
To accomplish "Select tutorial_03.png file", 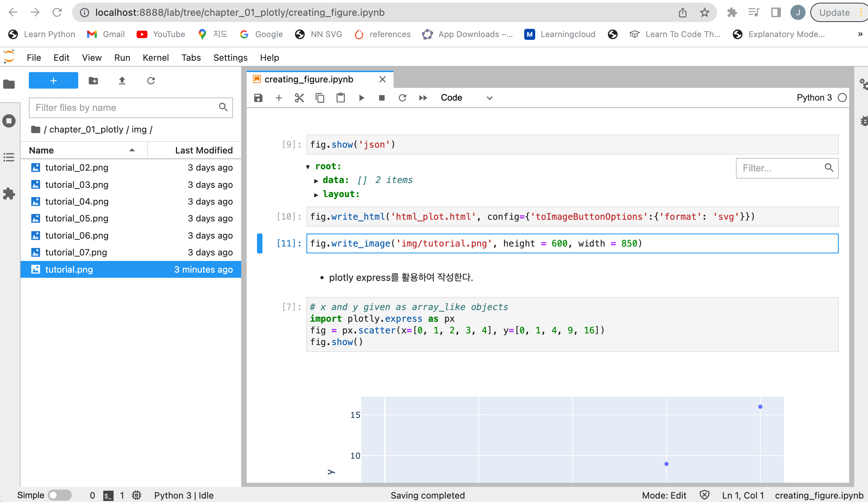I will tap(131, 184).
